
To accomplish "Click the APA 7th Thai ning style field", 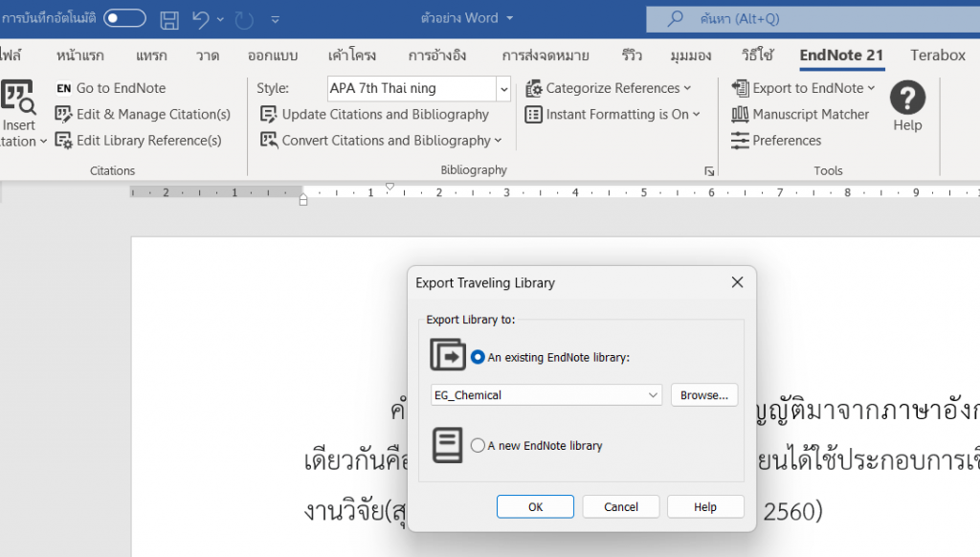I will 412,89.
